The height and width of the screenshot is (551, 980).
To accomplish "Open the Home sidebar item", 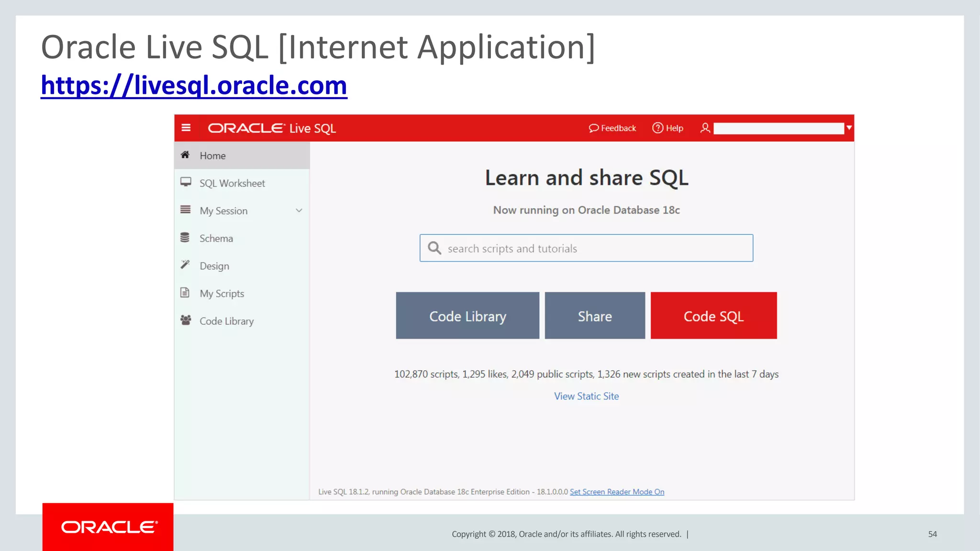I will tap(242, 155).
